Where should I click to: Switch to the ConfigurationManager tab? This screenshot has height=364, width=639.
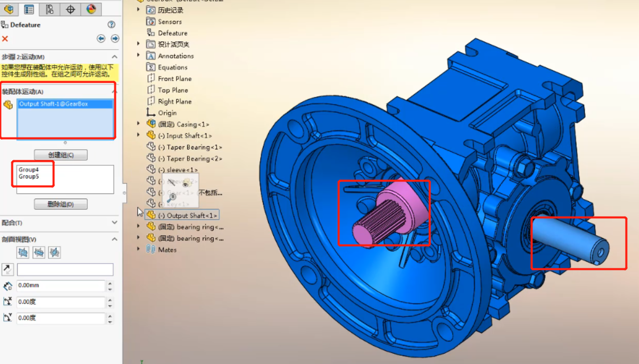pos(50,9)
